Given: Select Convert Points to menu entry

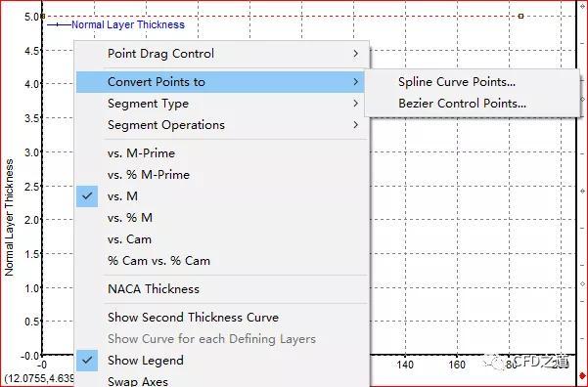Looking at the screenshot, I should [220, 82].
